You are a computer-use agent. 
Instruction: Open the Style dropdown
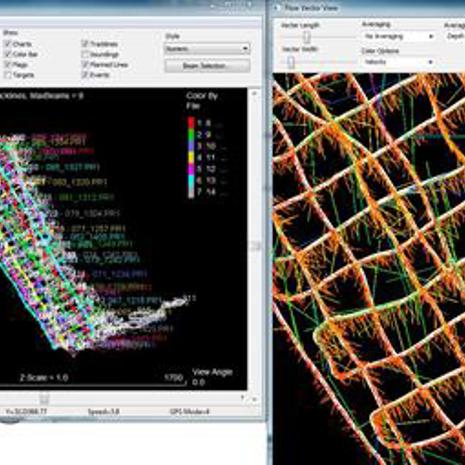(x=207, y=49)
